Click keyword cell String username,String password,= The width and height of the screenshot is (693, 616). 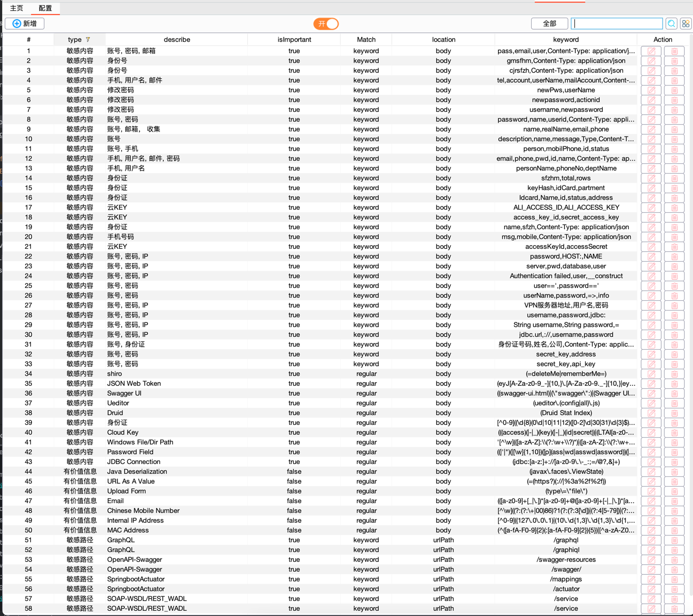(566, 325)
